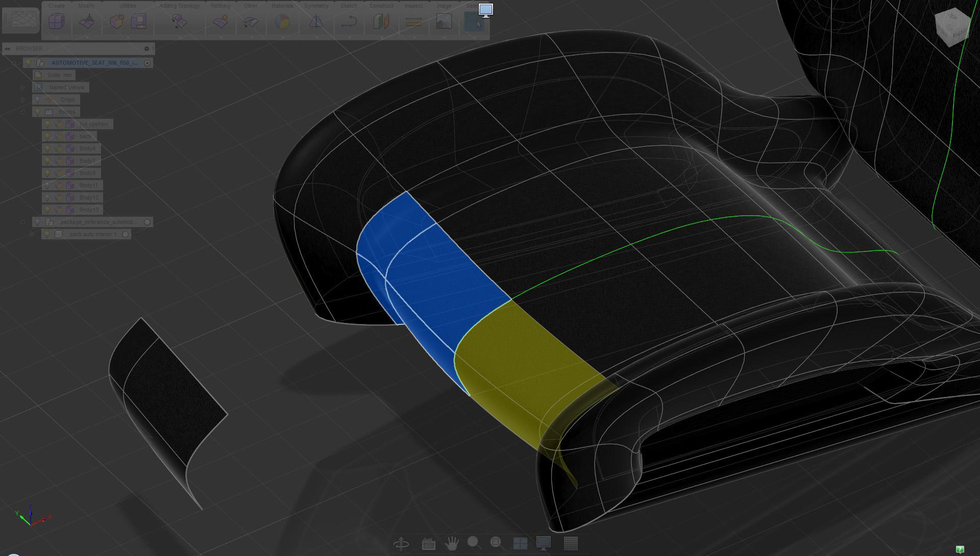Screen dimensions: 980x556
Task: Click the Create Box primitive icon
Action: tap(57, 22)
